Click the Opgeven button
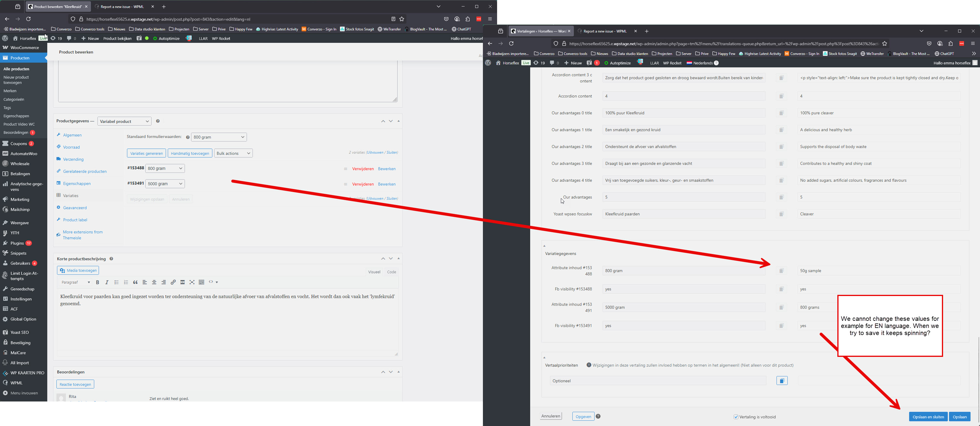This screenshot has width=980, height=426. point(583,417)
